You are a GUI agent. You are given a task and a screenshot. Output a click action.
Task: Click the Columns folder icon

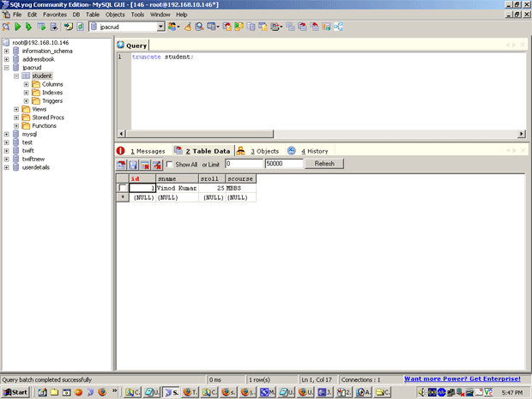[36, 84]
